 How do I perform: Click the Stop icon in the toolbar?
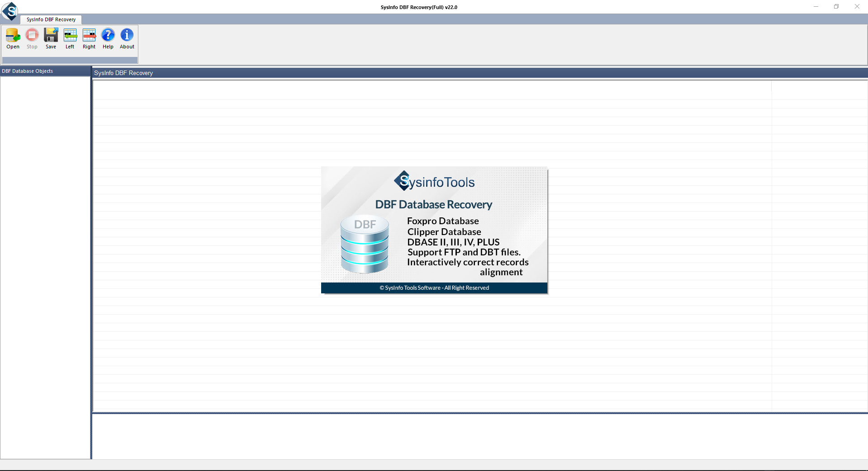(32, 38)
